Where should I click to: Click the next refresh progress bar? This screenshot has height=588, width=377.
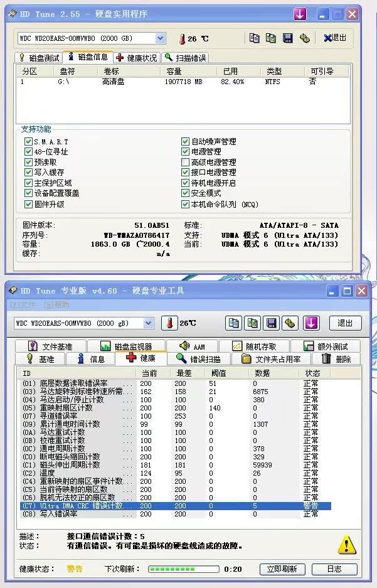[184, 569]
